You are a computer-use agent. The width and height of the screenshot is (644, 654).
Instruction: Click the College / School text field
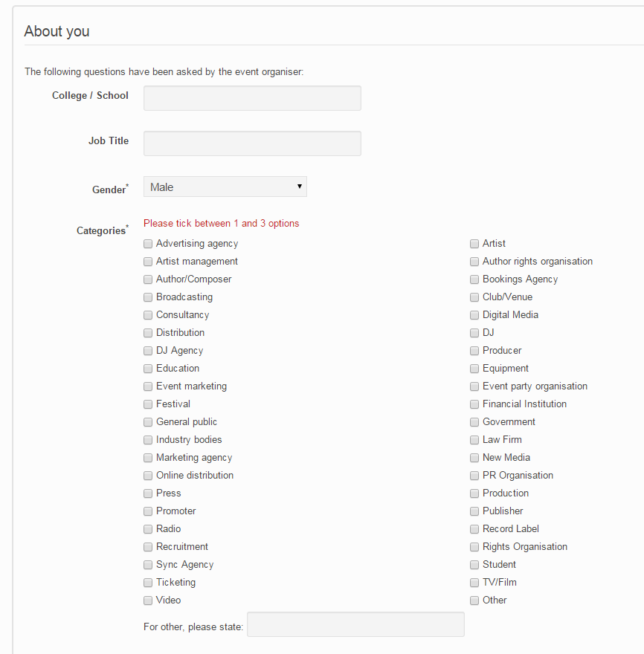click(252, 98)
